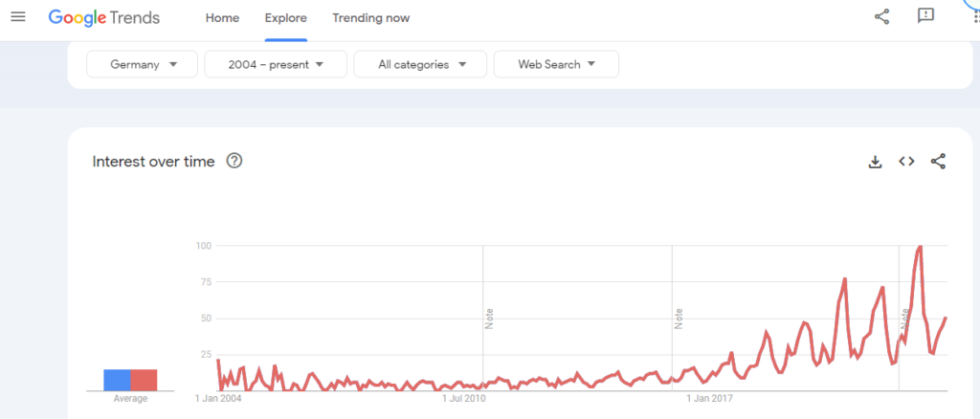
Task: Click the Note marker near 1 Jul 2010
Action: click(x=489, y=318)
